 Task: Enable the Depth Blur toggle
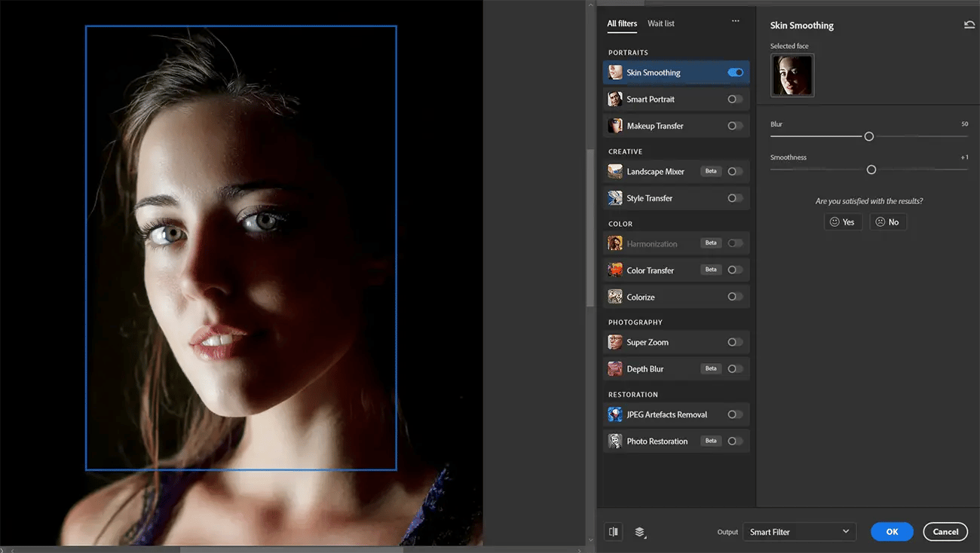tap(735, 368)
